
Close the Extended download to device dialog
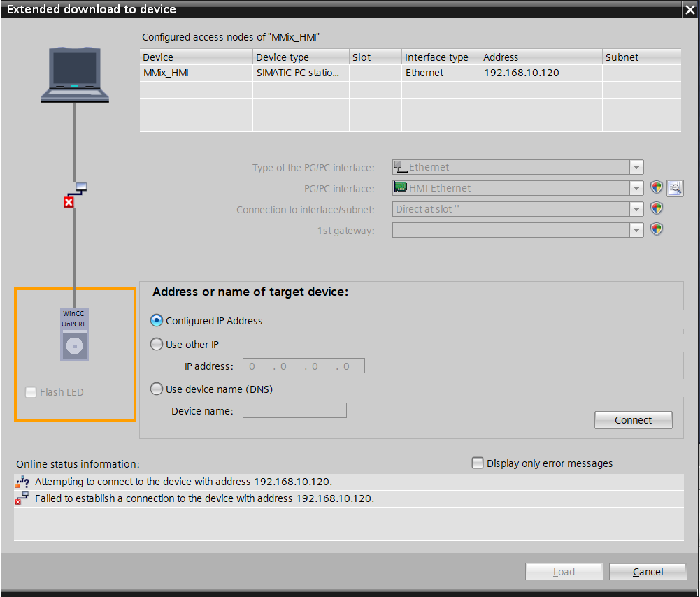[690, 10]
